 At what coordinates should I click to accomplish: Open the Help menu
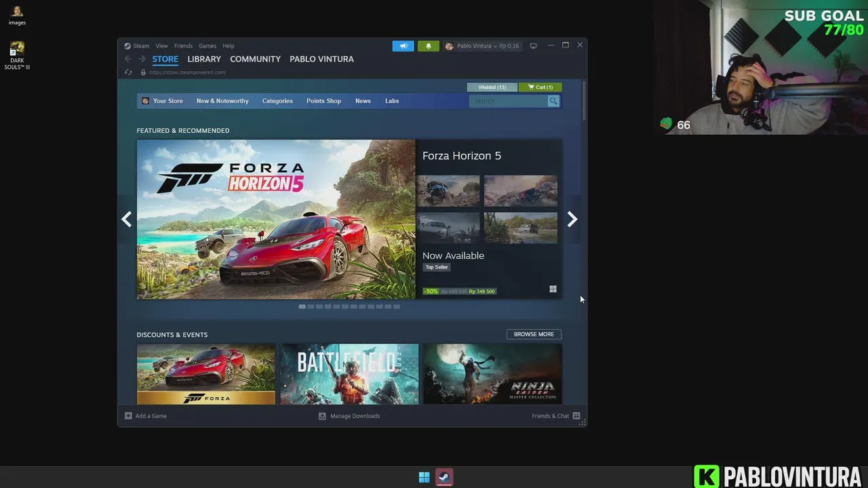(x=229, y=46)
